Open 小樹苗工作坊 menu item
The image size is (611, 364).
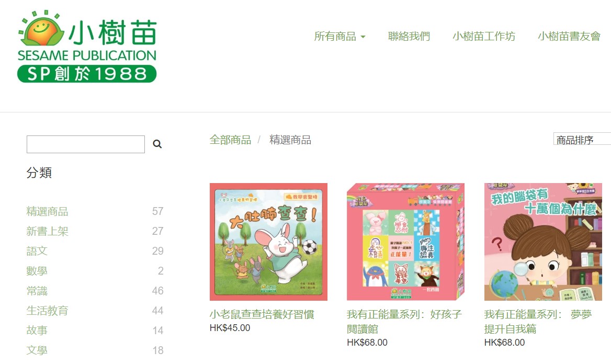pyautogui.click(x=483, y=36)
